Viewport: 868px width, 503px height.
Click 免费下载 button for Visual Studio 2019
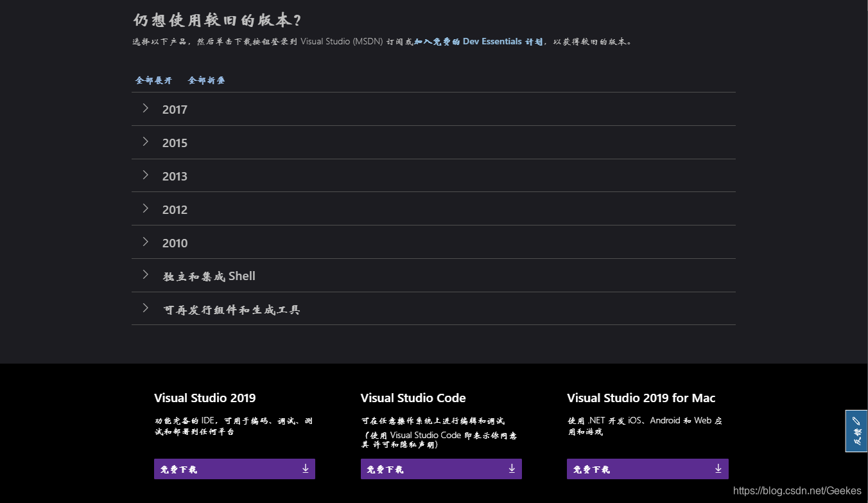234,469
